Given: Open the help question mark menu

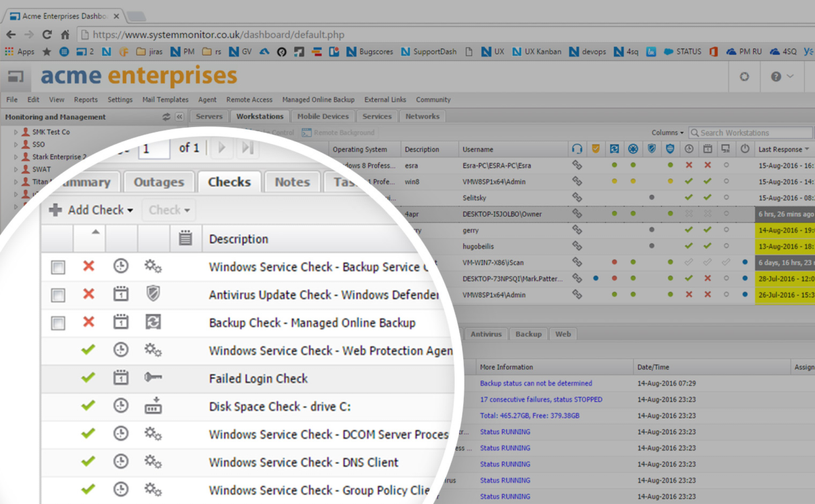Looking at the screenshot, I should click(x=782, y=77).
